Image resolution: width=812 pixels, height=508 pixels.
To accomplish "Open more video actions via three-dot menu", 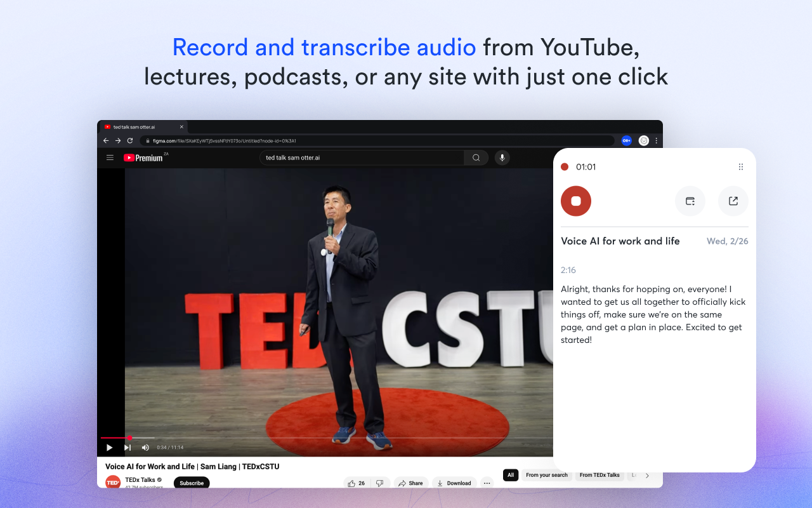I will tap(487, 483).
